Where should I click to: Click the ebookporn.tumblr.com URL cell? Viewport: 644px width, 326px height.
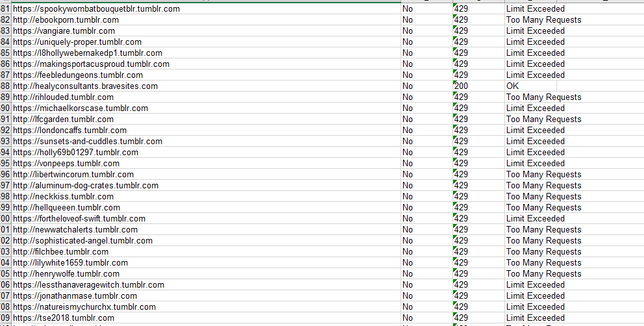206,19
